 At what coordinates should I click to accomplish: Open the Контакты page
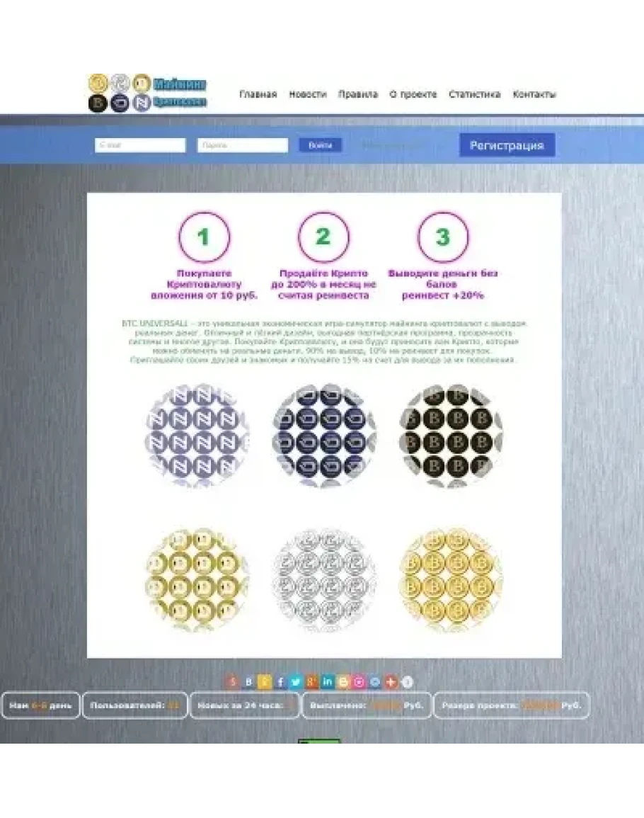click(x=534, y=94)
